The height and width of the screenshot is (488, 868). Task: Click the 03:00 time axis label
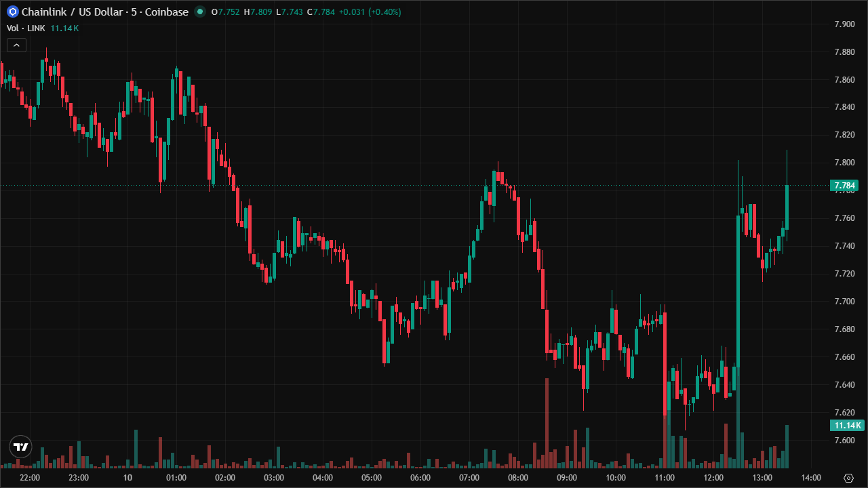coord(274,478)
